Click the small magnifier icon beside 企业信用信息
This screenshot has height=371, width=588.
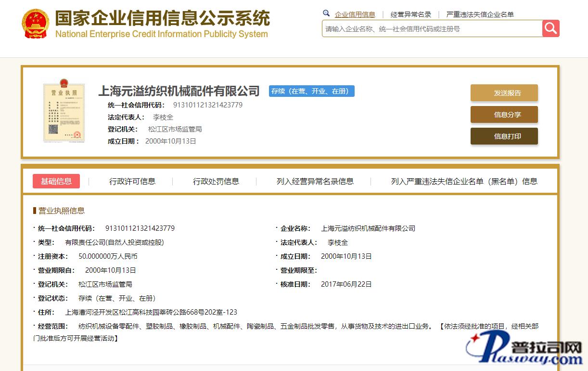pos(326,13)
